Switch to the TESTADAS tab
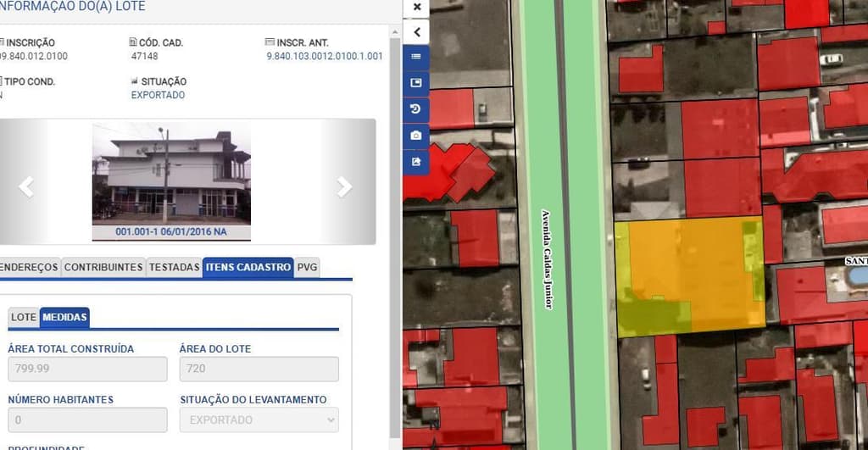This screenshot has width=868, height=450. (x=174, y=267)
